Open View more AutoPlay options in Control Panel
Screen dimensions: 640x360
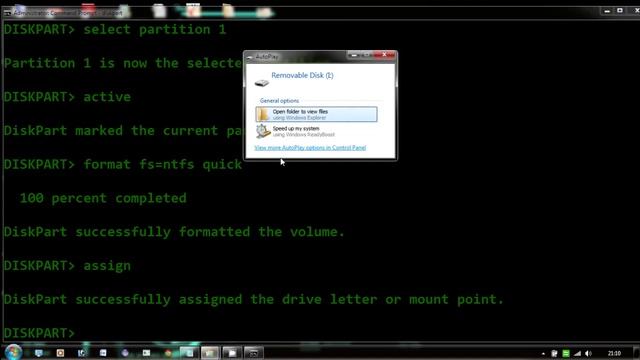click(x=310, y=148)
